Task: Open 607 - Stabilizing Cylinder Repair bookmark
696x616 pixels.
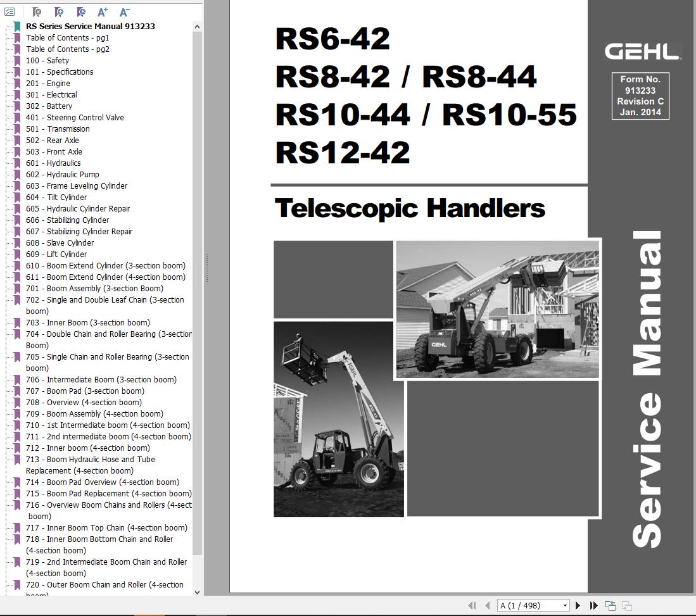Action: tap(79, 232)
